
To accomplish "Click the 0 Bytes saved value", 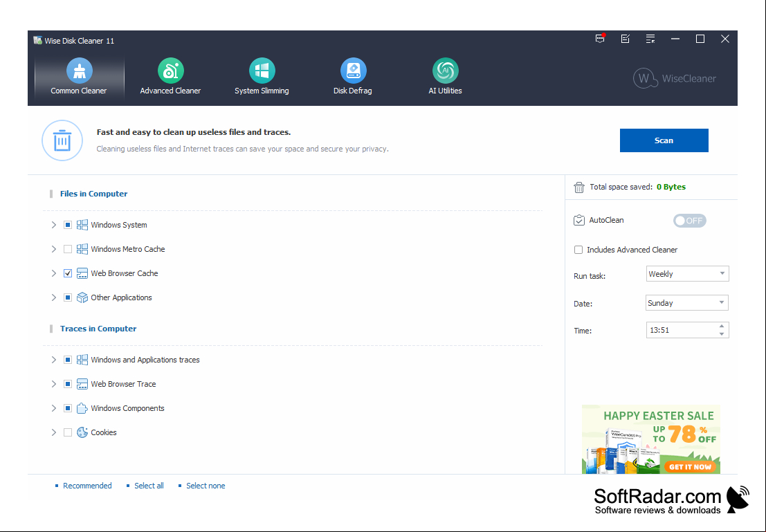I will pyautogui.click(x=671, y=187).
